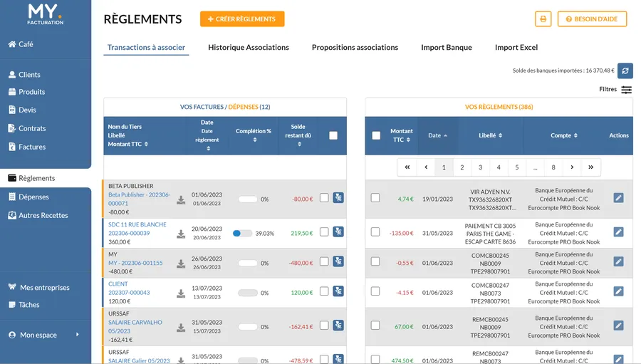
Task: Open the Filtres settings icon
Action: point(626,90)
